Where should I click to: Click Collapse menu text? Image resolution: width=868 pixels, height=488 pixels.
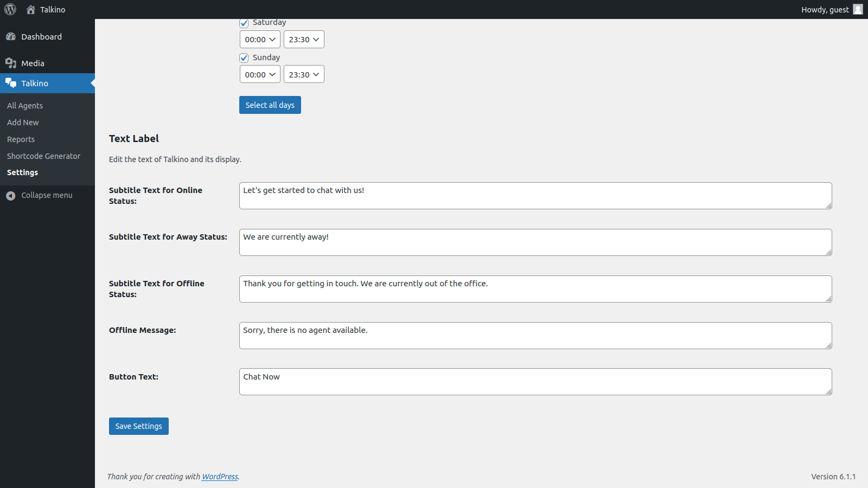47,195
